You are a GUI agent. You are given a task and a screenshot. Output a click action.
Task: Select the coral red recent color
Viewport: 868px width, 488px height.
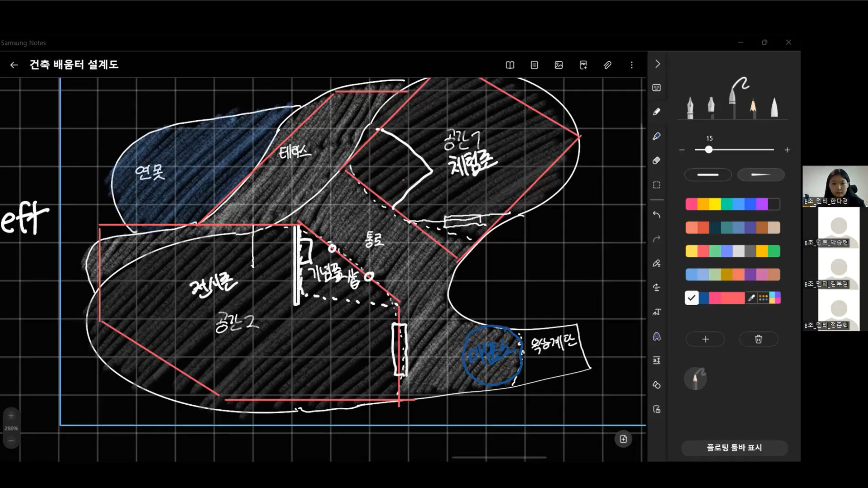(x=733, y=298)
